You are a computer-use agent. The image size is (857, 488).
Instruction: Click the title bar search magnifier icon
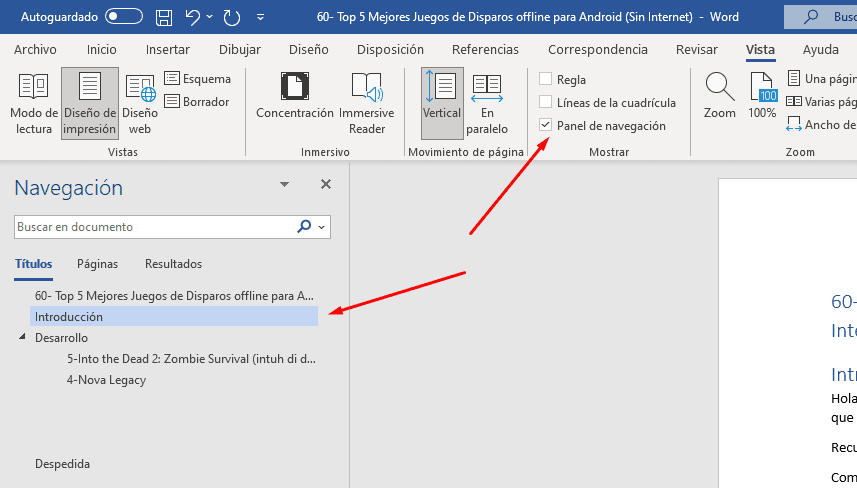coord(811,17)
